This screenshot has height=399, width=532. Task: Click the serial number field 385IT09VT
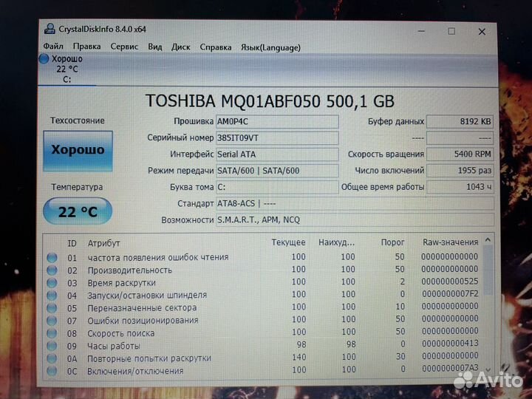pyautogui.click(x=277, y=137)
